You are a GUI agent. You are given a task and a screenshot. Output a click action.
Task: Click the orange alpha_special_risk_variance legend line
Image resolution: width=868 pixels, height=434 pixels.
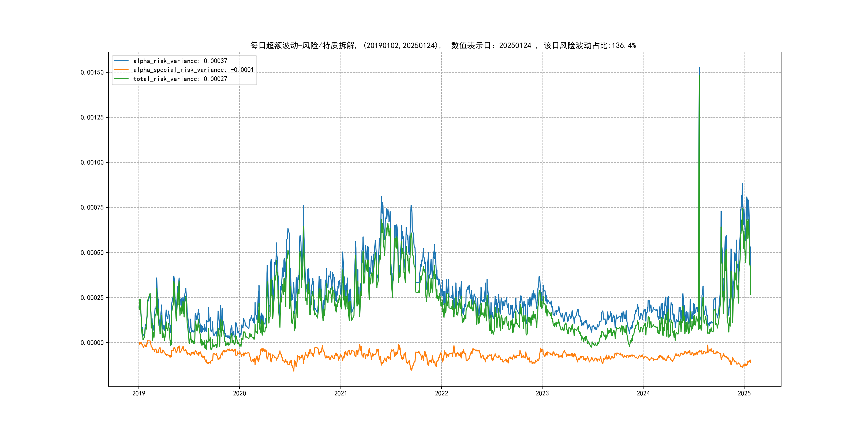(x=121, y=70)
